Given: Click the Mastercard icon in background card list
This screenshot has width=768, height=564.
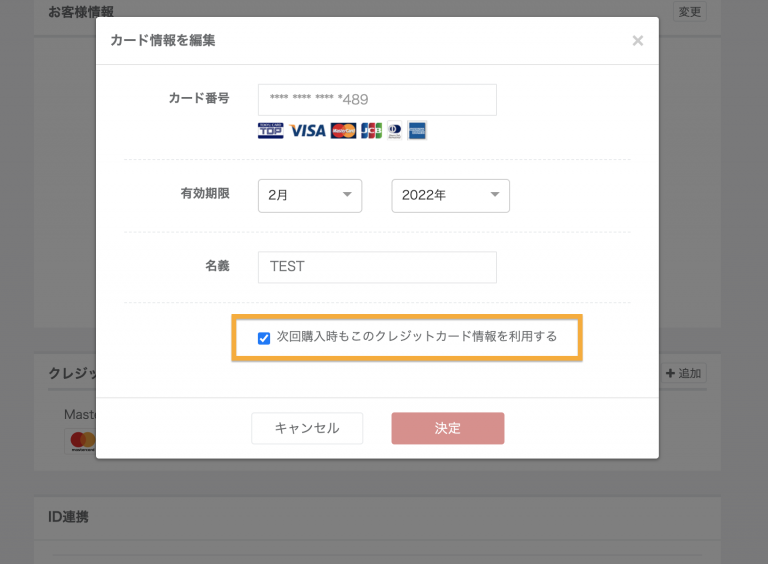Looking at the screenshot, I should (x=81, y=440).
